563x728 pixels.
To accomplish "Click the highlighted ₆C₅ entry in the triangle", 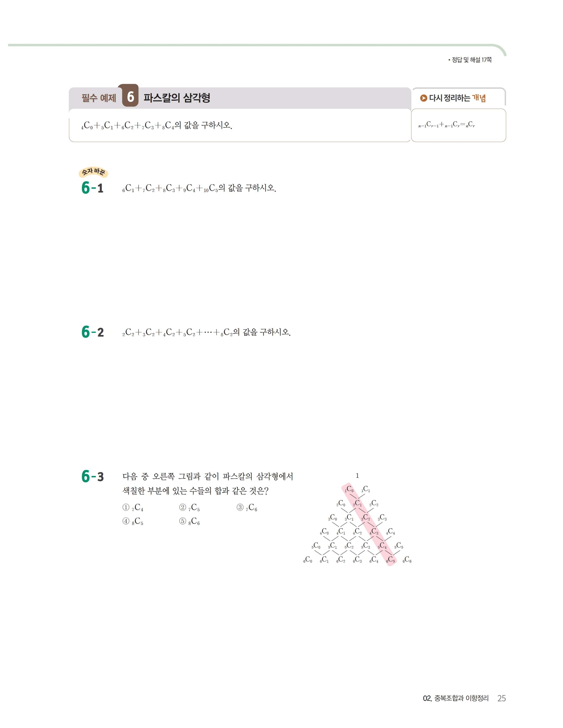I will pyautogui.click(x=391, y=560).
